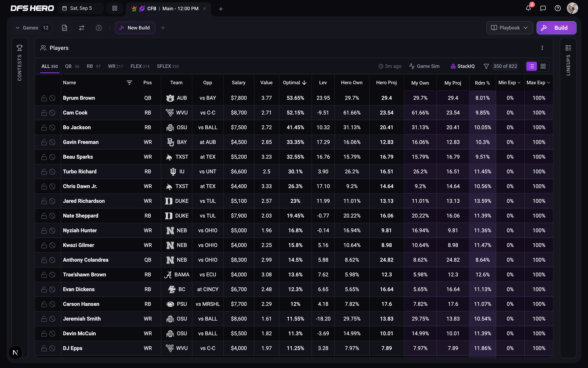Open the Game Sim tool

pyautogui.click(x=424, y=66)
